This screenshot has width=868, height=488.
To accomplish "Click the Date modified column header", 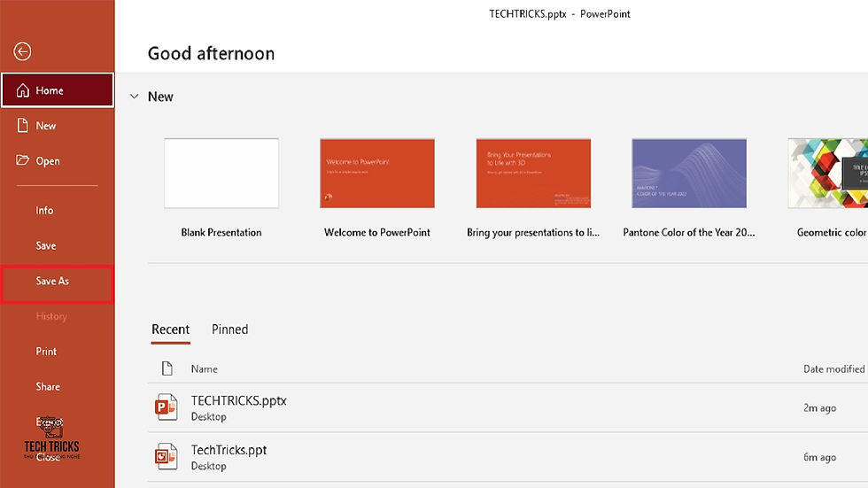I will coord(833,369).
